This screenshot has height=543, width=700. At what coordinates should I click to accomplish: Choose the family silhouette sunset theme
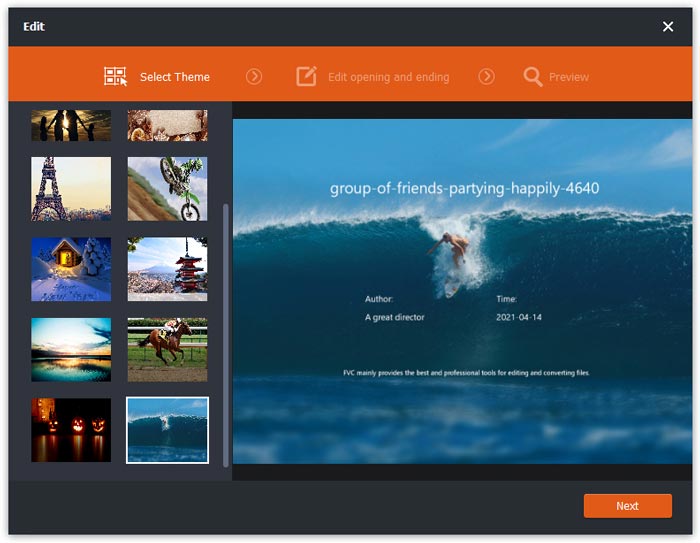71,125
